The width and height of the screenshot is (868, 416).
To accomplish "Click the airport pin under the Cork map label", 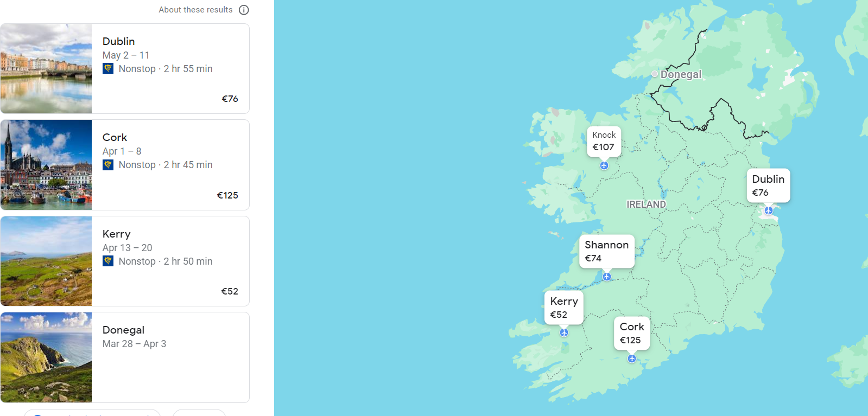I will (632, 359).
